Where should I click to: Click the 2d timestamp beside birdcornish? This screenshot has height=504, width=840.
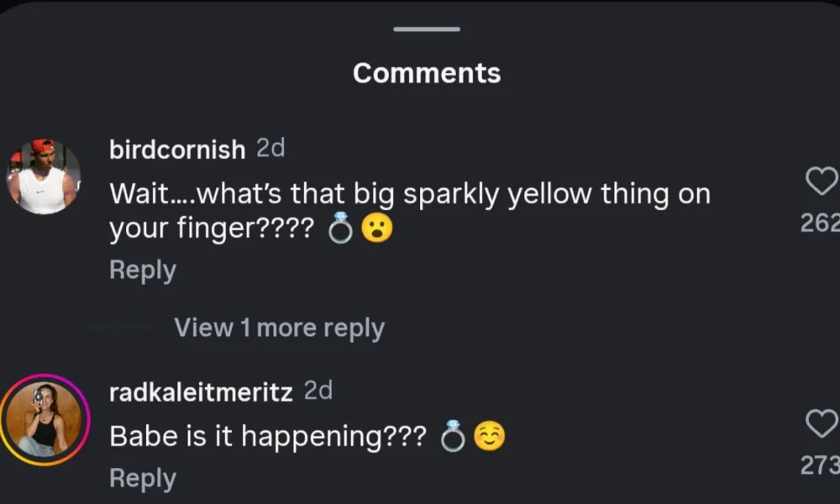click(x=270, y=149)
